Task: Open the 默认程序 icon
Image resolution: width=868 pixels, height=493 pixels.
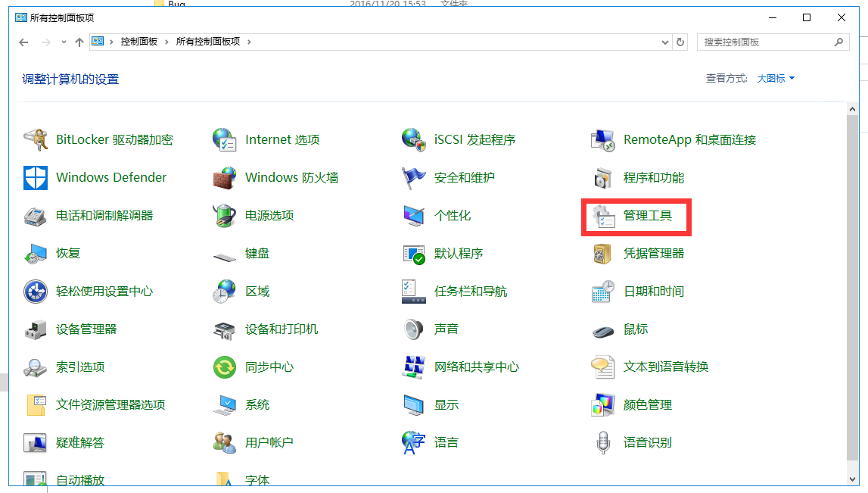Action: [414, 254]
